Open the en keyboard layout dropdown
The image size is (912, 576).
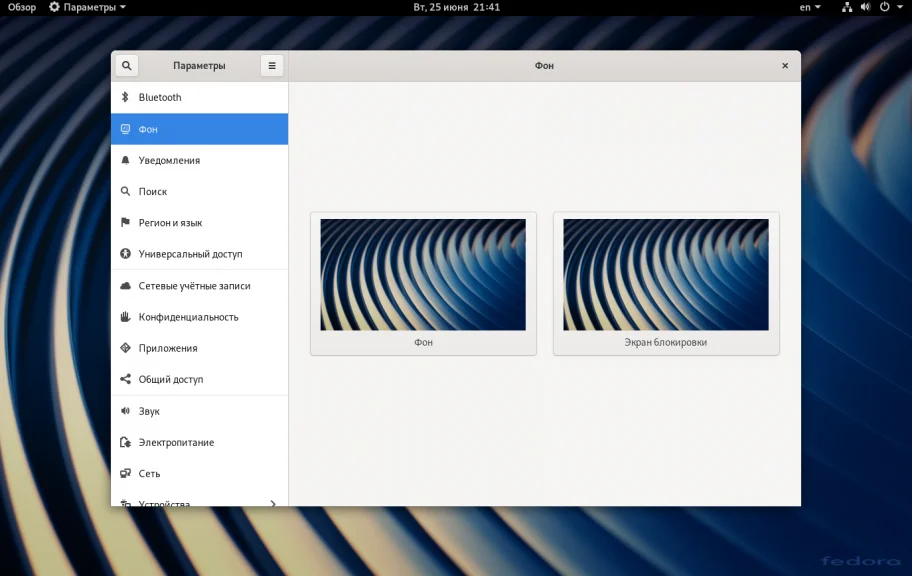(x=810, y=7)
